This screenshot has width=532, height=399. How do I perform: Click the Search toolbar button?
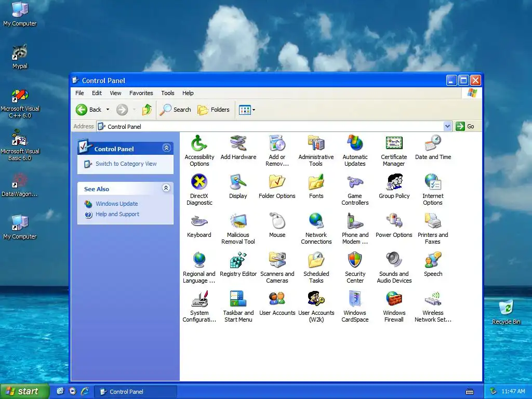(x=175, y=110)
